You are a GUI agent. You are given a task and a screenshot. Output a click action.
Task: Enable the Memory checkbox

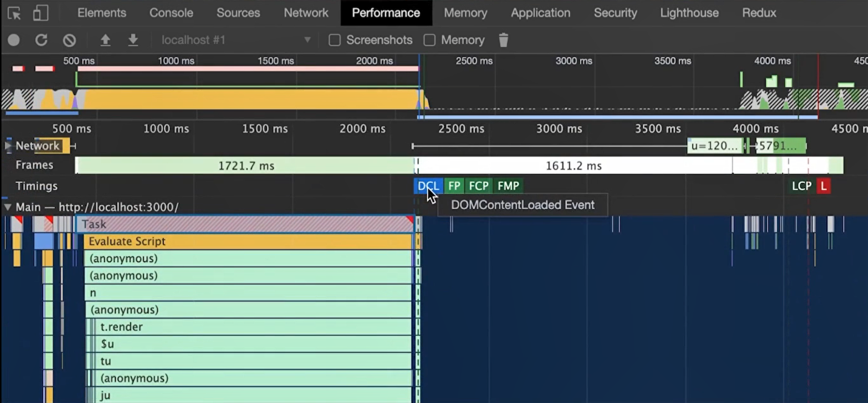[x=429, y=40]
